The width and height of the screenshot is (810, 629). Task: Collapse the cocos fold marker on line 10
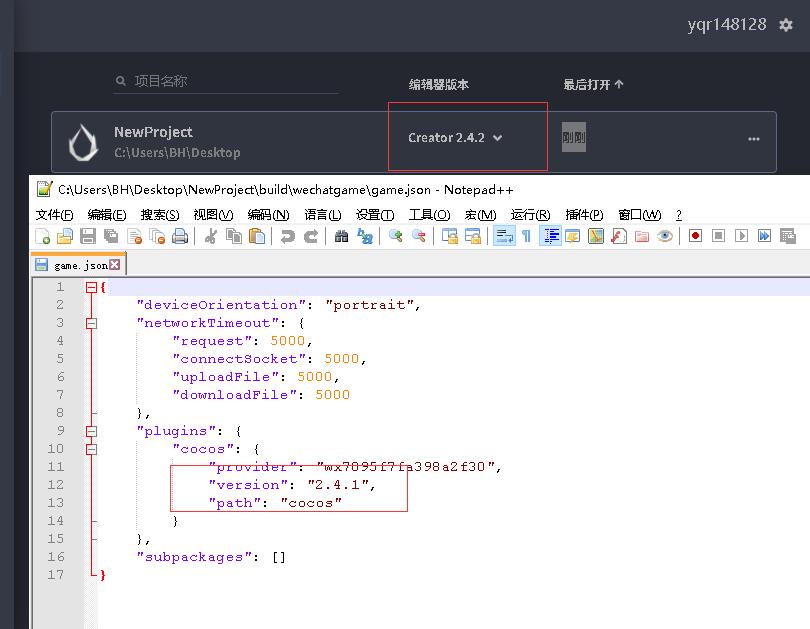click(91, 449)
